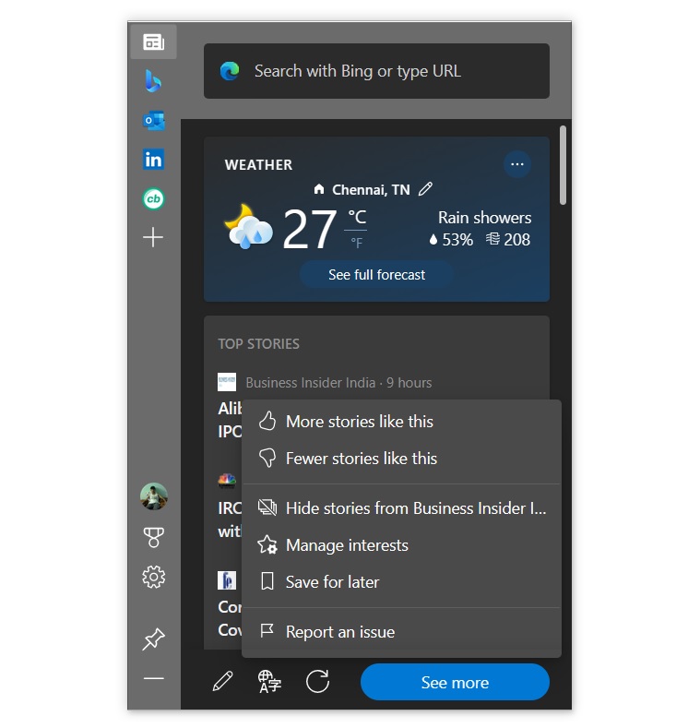Open the rewards trophy icon
The height and width of the screenshot is (728, 700).
pos(154,537)
